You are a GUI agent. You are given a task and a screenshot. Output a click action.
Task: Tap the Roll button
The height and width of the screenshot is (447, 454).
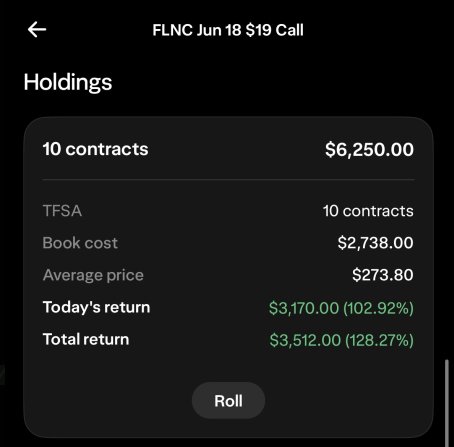click(228, 401)
